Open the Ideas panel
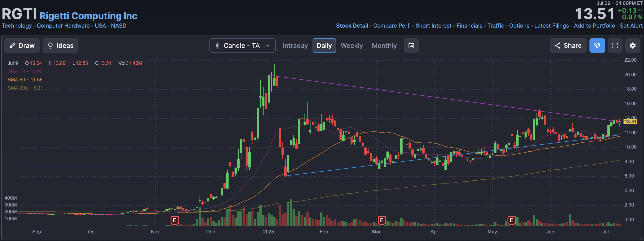644x241 pixels. tap(61, 46)
